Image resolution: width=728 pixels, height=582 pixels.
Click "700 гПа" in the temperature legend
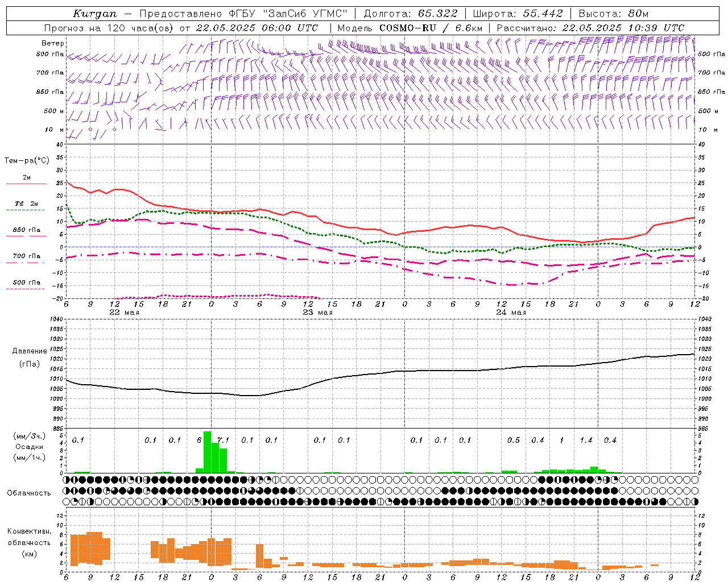(27, 256)
